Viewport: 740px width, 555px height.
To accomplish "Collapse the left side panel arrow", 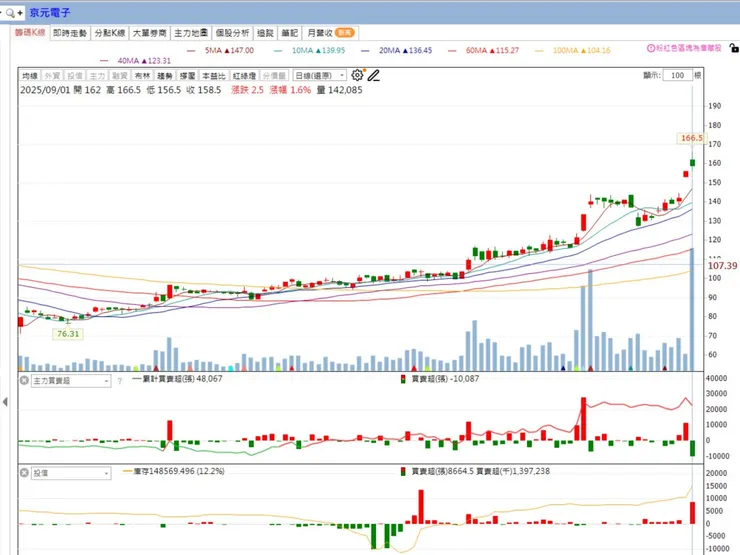I will pyautogui.click(x=5, y=402).
